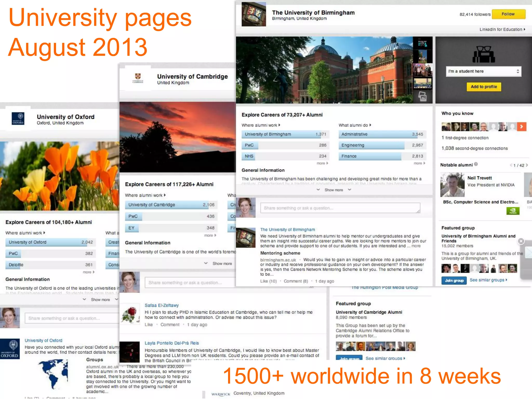This screenshot has height=399, width=532.
Task: Close the Birmingham featured group panel
Action: (x=521, y=241)
